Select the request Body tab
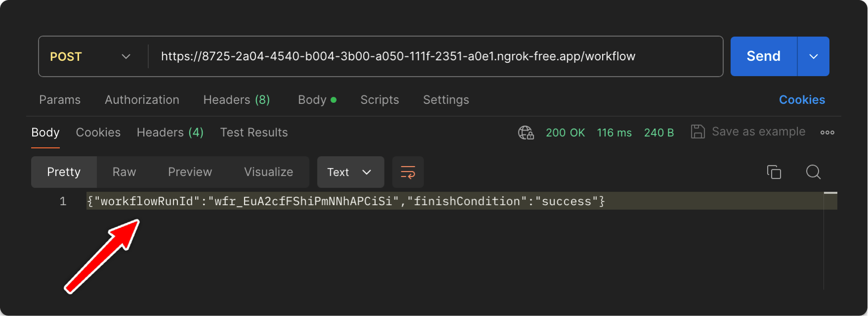Image resolution: width=868 pixels, height=316 pixels. tap(317, 100)
